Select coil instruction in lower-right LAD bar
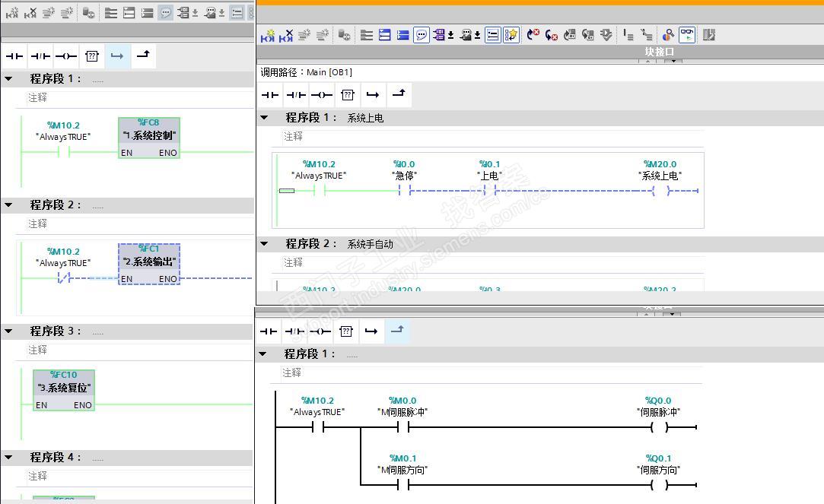 pyautogui.click(x=320, y=331)
